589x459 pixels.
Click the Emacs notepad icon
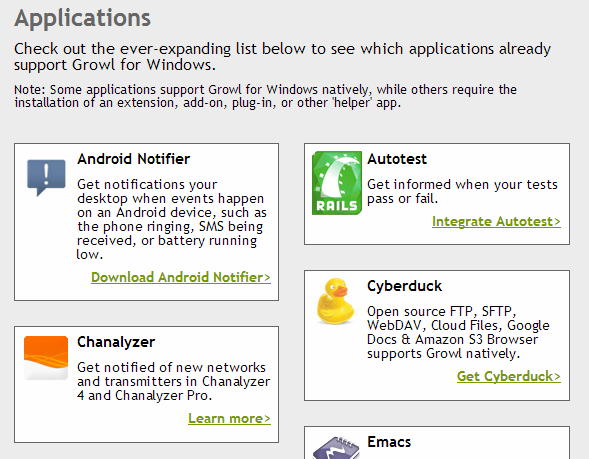(337, 447)
